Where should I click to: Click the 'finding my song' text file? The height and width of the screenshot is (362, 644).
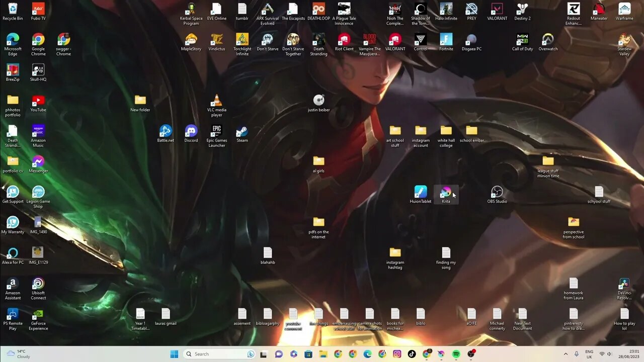point(446,258)
